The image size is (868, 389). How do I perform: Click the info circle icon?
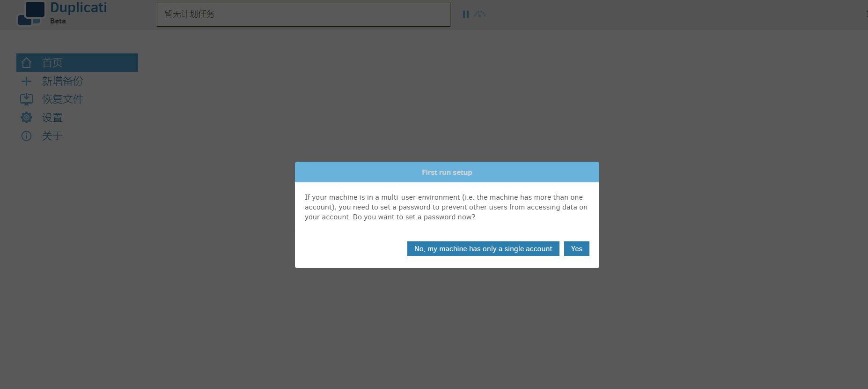27,136
